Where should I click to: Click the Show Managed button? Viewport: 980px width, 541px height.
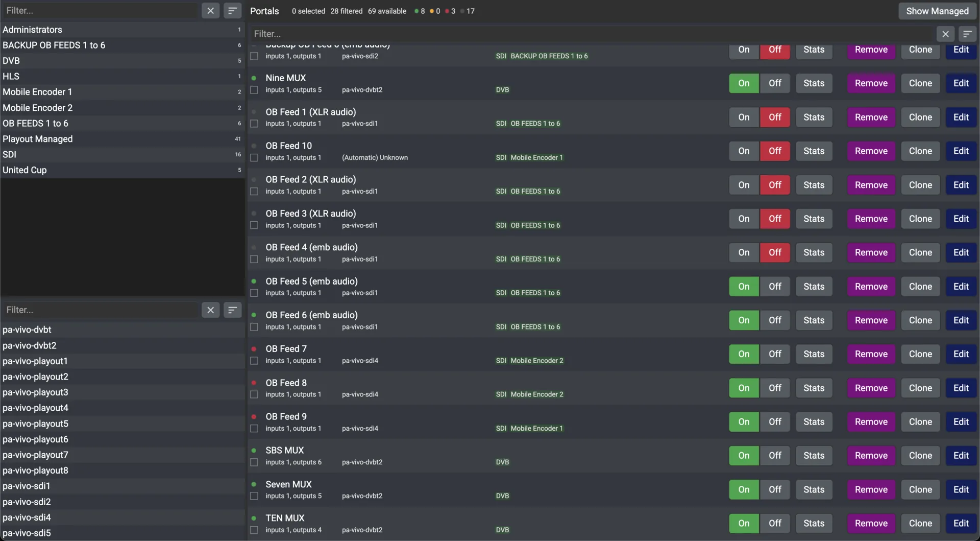point(937,11)
